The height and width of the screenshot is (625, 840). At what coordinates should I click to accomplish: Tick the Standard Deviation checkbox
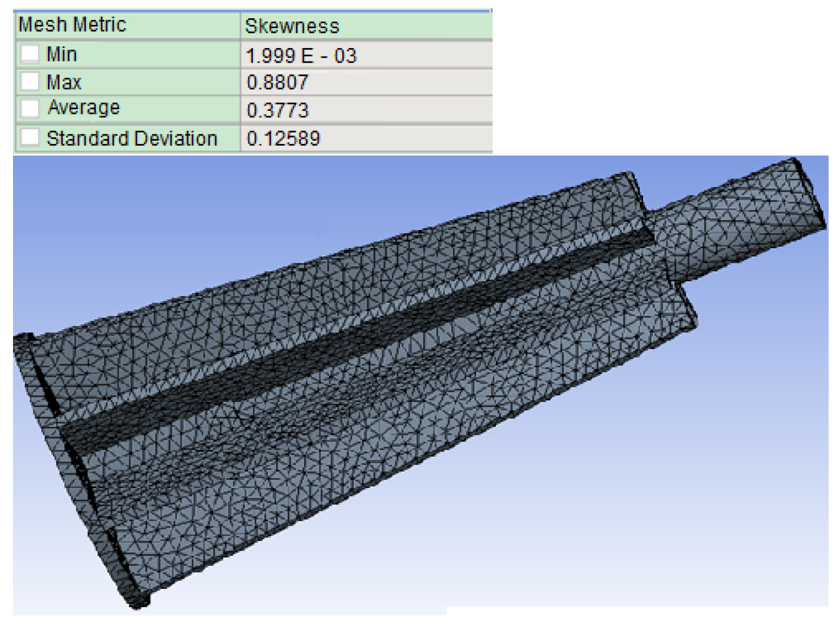pyautogui.click(x=30, y=138)
